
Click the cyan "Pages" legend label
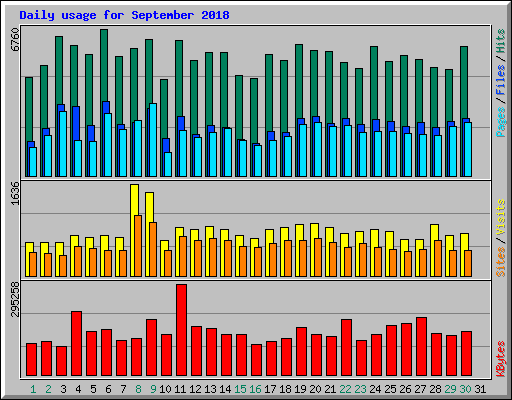(500, 122)
